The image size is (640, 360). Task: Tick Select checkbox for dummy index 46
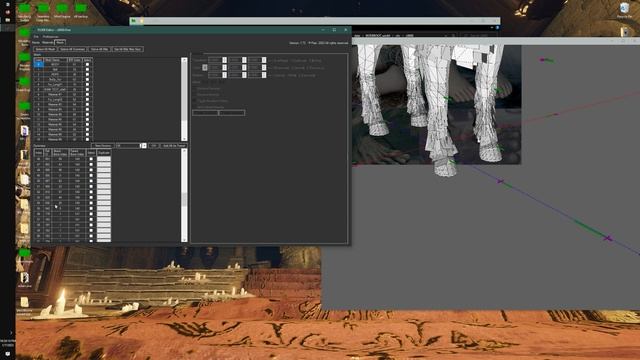[x=91, y=159]
